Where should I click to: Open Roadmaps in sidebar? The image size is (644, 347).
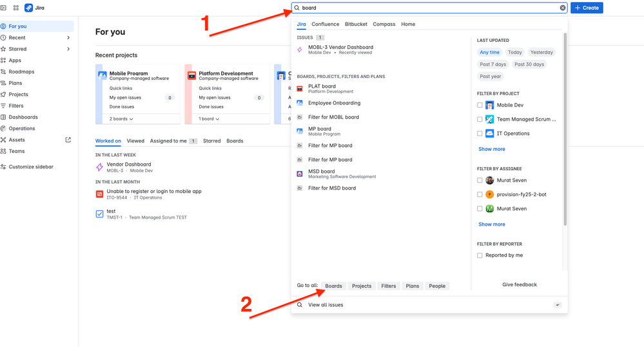pos(21,72)
